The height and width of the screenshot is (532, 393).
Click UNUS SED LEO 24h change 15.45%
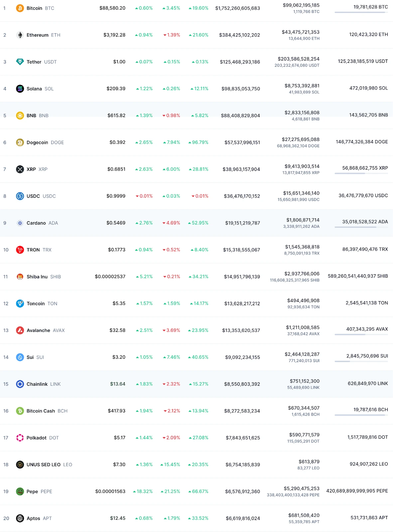tap(170, 465)
